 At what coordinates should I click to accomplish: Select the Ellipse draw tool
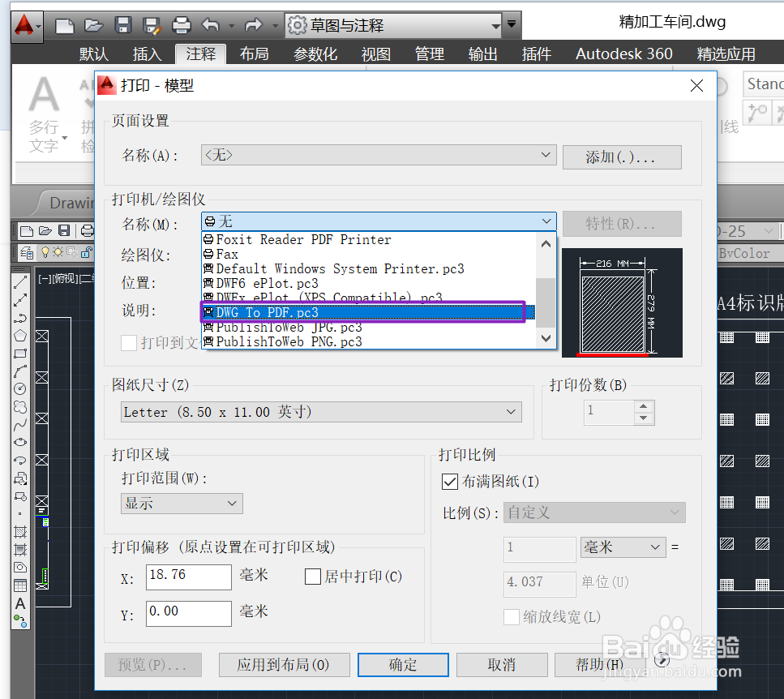pyautogui.click(x=20, y=442)
